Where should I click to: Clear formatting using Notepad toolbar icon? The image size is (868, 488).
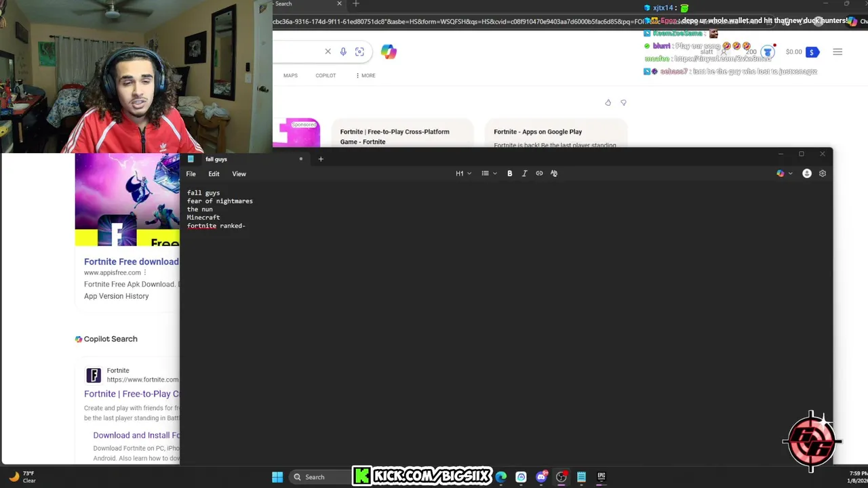(x=554, y=174)
